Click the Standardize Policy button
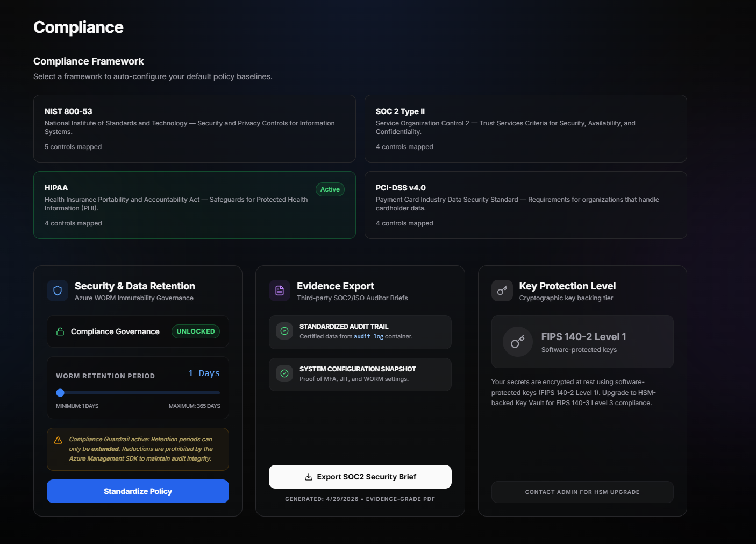 138,491
